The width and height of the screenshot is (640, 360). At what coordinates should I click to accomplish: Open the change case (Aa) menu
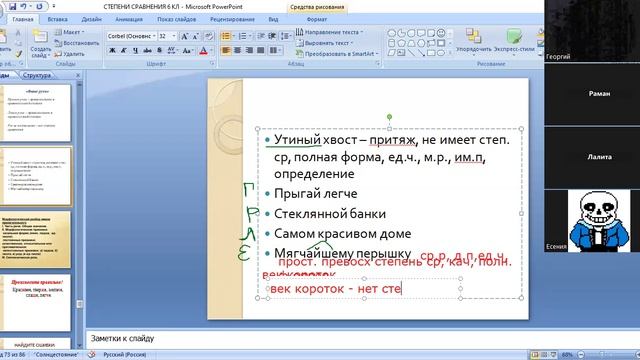pyautogui.click(x=187, y=51)
